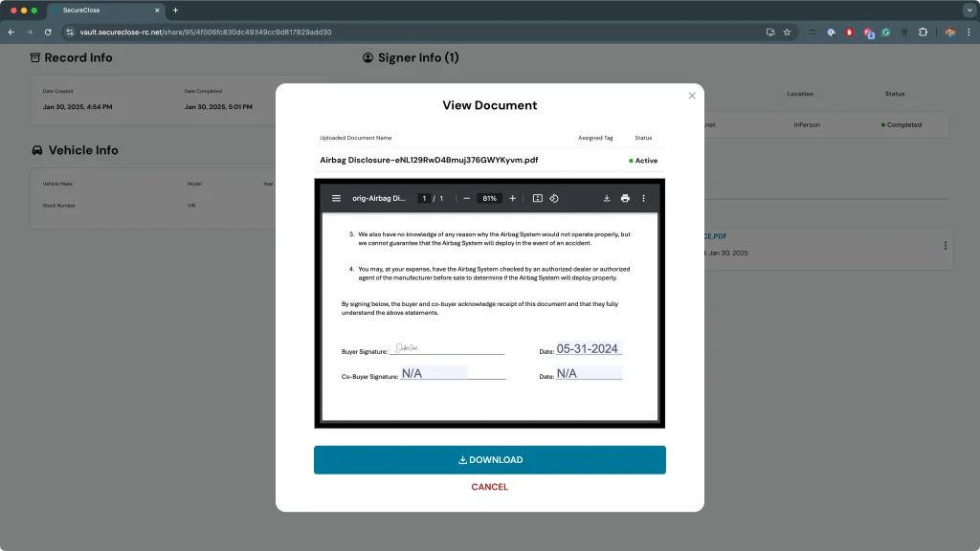The width and height of the screenshot is (980, 551).
Task: Download PDF from viewer toolbar
Action: [607, 198]
